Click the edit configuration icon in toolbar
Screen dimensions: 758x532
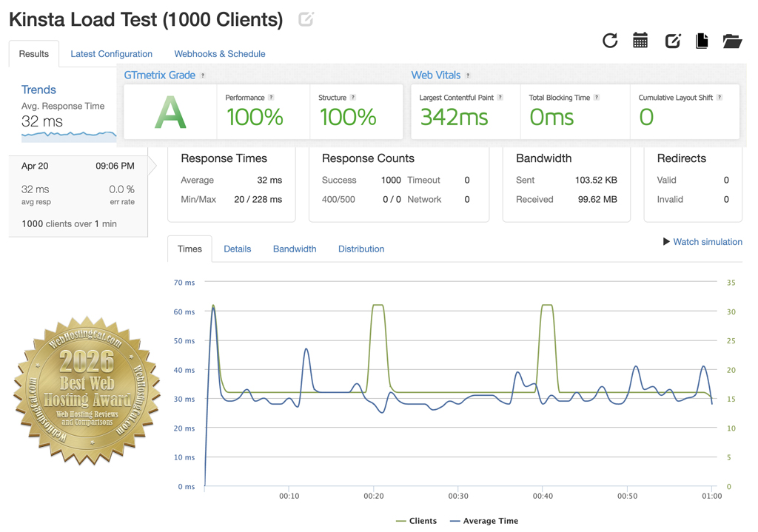673,41
